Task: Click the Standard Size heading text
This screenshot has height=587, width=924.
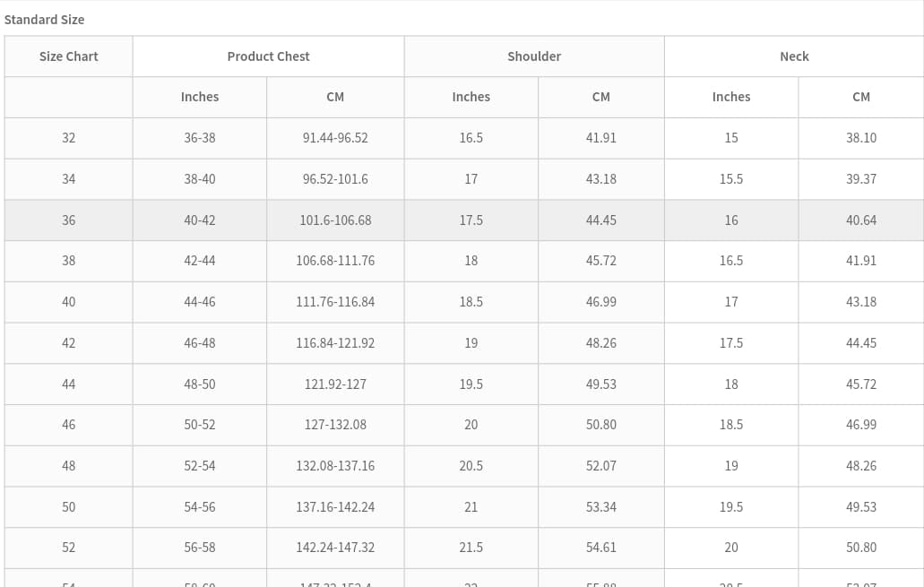Action: 44,19
